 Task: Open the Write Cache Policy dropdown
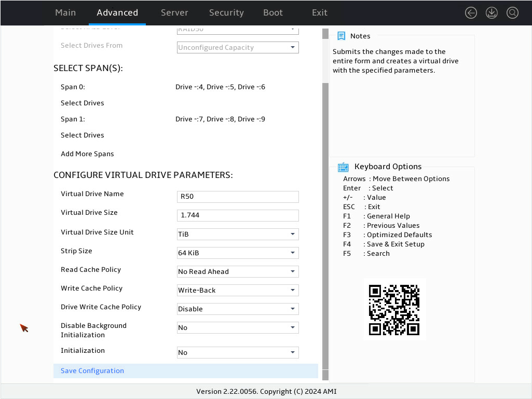click(238, 290)
